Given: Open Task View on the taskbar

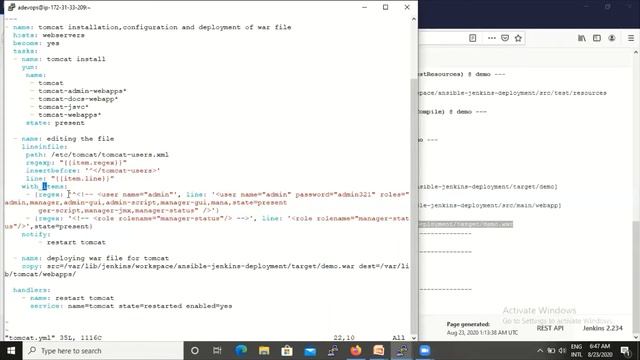Looking at the screenshot, I should tap(217, 351).
